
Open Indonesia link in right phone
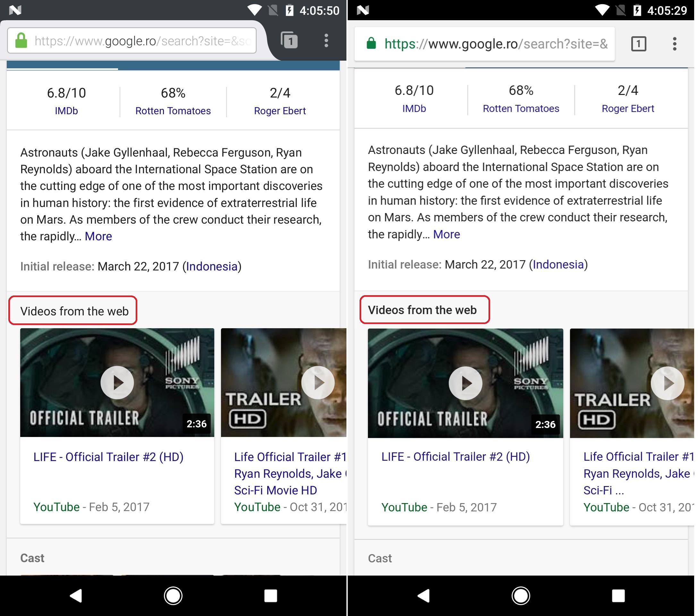558,265
